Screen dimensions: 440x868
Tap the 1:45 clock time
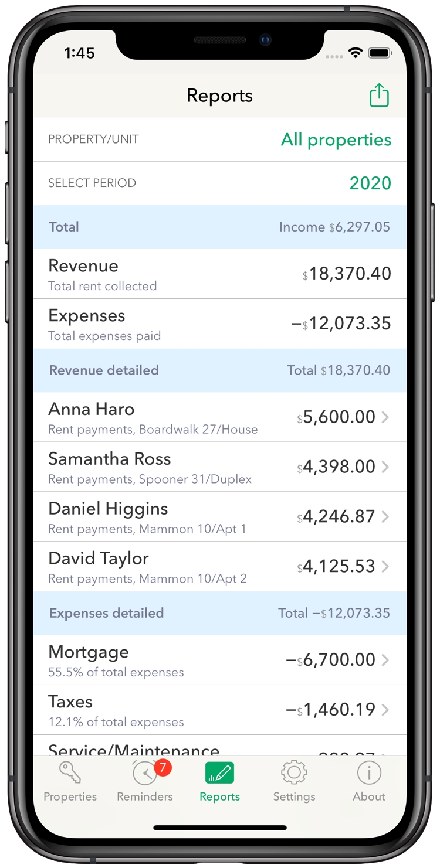click(x=79, y=53)
